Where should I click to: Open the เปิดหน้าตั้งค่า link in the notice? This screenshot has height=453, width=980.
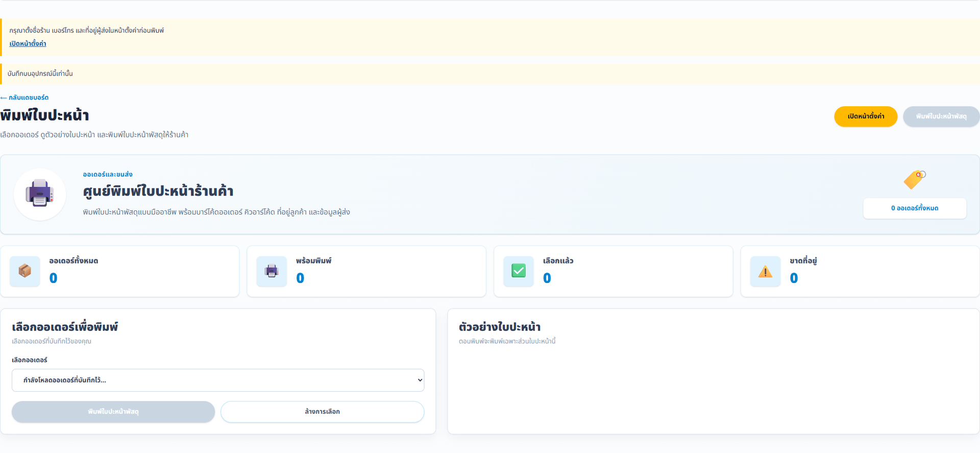point(28,43)
